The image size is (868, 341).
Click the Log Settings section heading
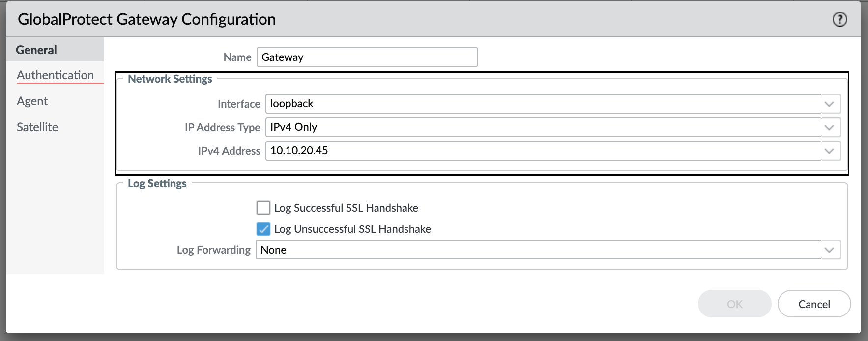click(x=157, y=183)
